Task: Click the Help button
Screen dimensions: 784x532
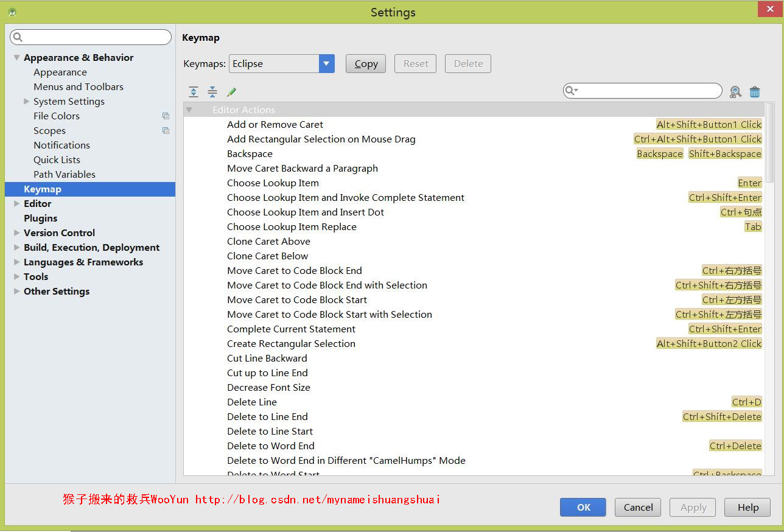Action: tap(747, 507)
